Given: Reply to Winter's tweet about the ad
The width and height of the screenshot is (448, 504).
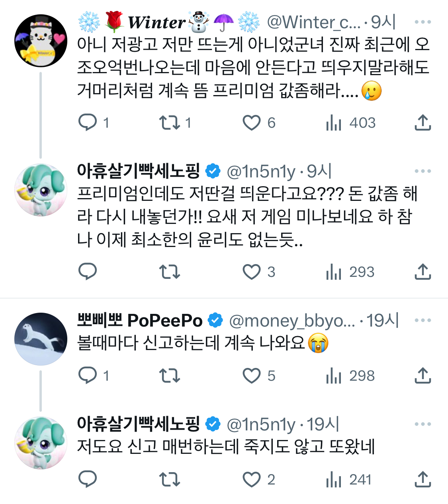Looking at the screenshot, I should coord(88,123).
